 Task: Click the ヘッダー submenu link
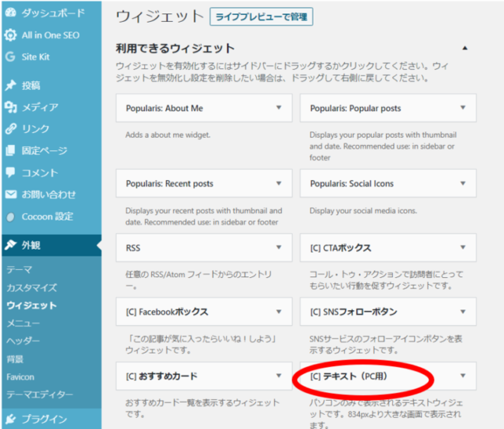tap(24, 341)
